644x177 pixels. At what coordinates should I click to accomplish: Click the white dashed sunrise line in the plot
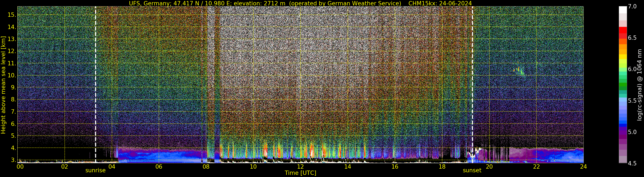(x=95, y=85)
